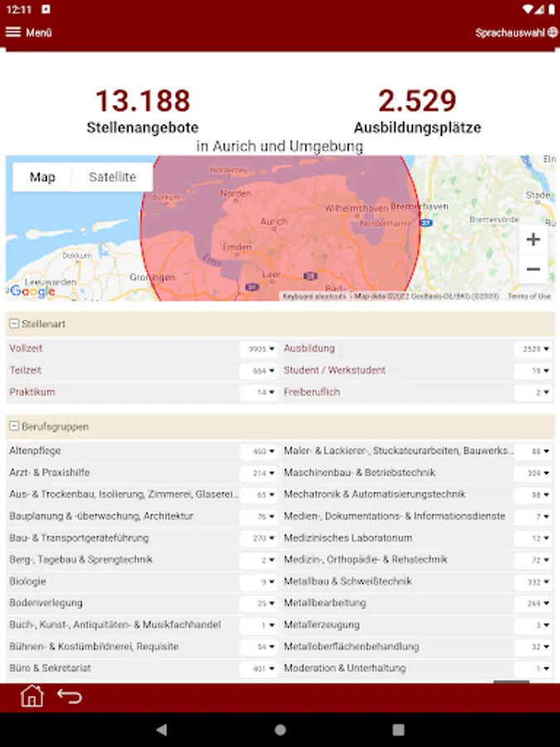
Task: Select the Ausbildung link
Action: point(309,349)
